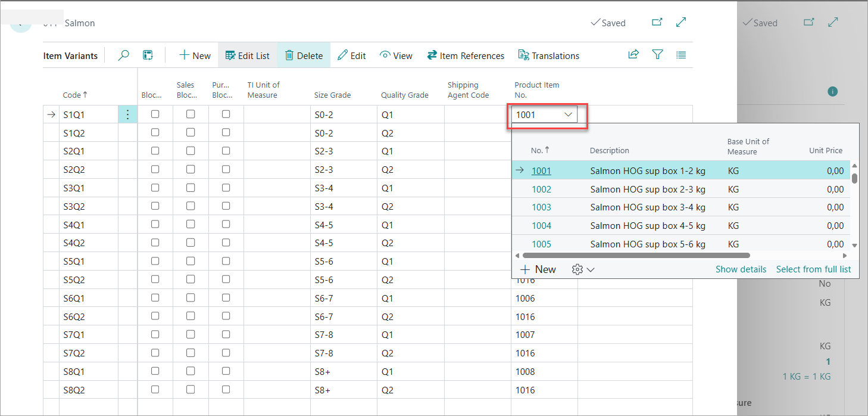868x416 pixels.
Task: Select item 1005 in the lookup
Action: (x=541, y=244)
